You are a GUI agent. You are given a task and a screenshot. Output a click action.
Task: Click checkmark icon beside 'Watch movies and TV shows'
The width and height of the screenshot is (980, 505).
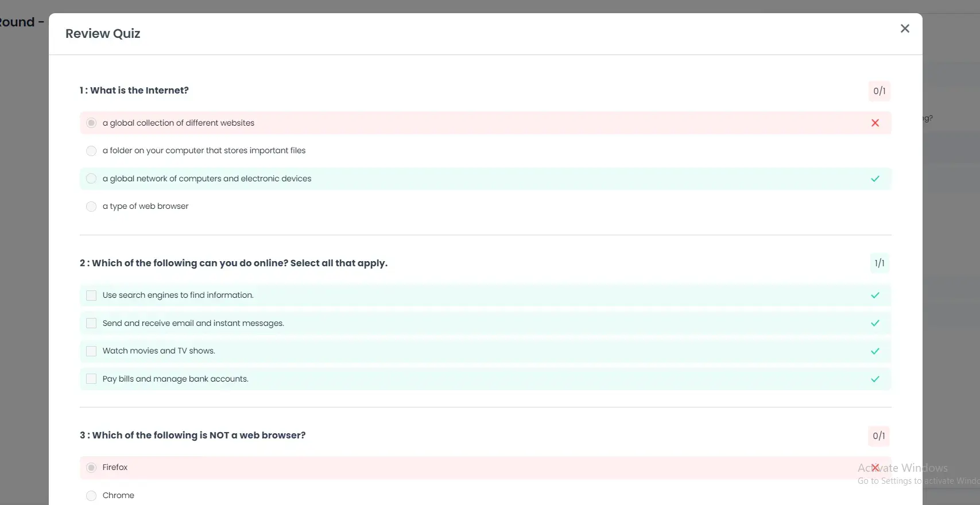[875, 351]
